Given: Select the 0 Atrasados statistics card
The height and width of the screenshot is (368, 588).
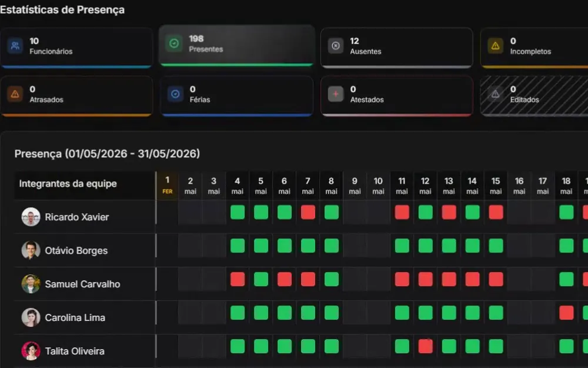Looking at the screenshot, I should tap(76, 96).
